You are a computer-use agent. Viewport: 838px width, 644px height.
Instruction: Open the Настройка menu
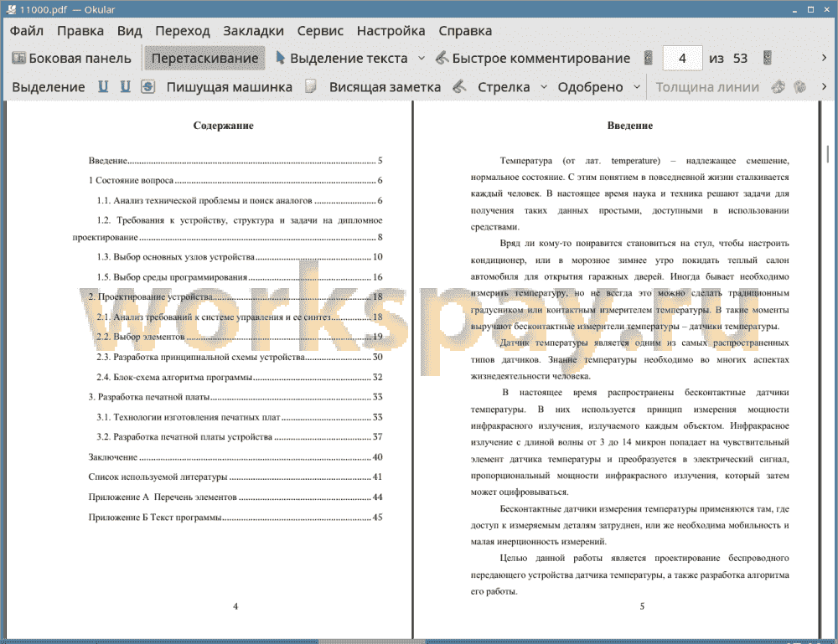pos(391,31)
